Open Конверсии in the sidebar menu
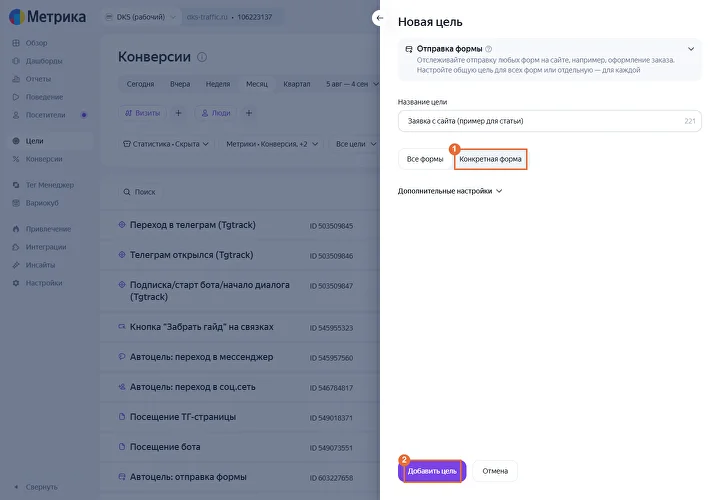Image resolution: width=720 pixels, height=500 pixels. click(x=44, y=159)
